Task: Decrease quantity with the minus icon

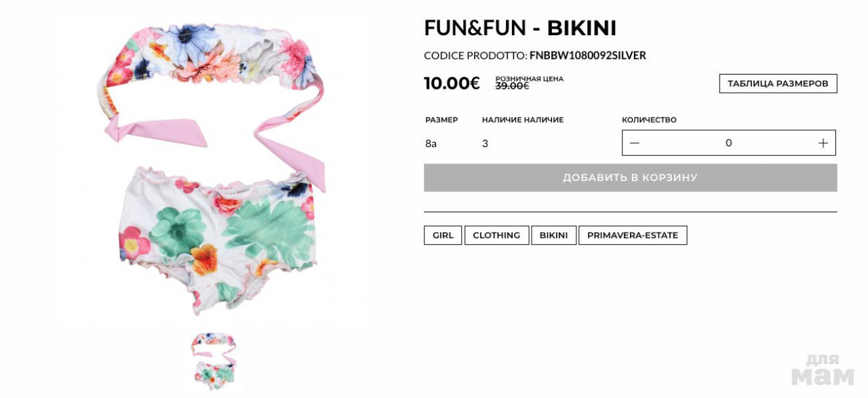Action: tap(635, 143)
